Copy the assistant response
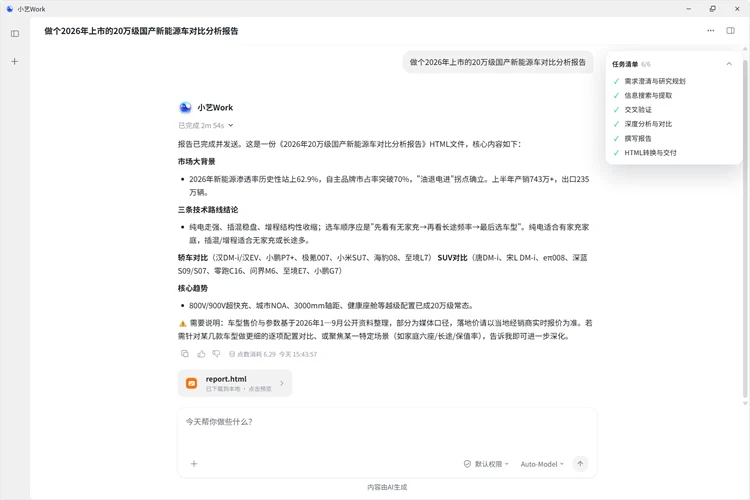Viewport: 750px width, 500px height. [x=185, y=354]
